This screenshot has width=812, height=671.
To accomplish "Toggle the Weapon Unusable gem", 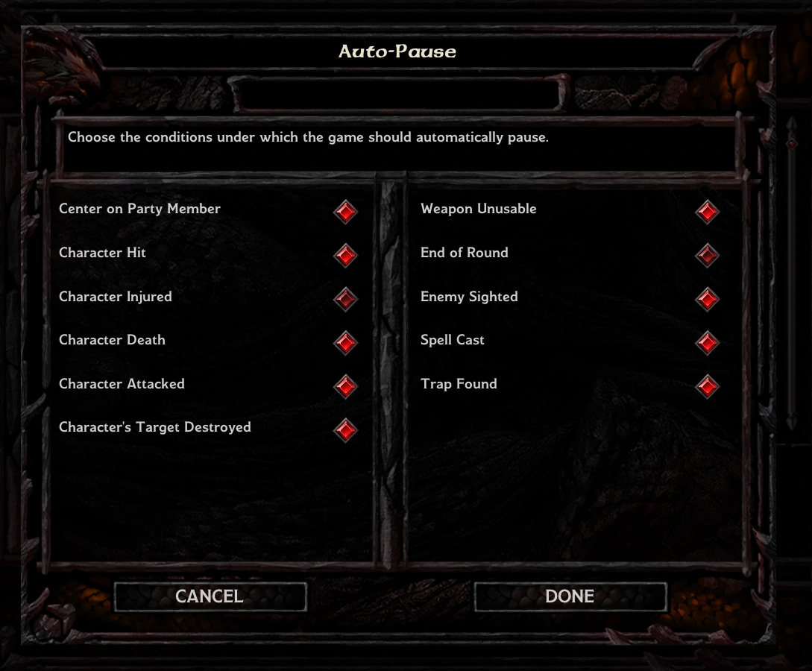I will click(708, 211).
